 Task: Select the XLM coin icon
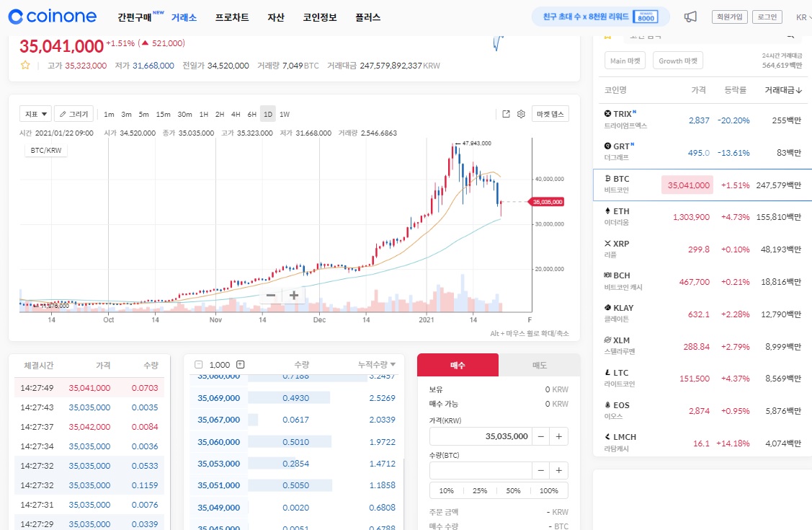607,340
